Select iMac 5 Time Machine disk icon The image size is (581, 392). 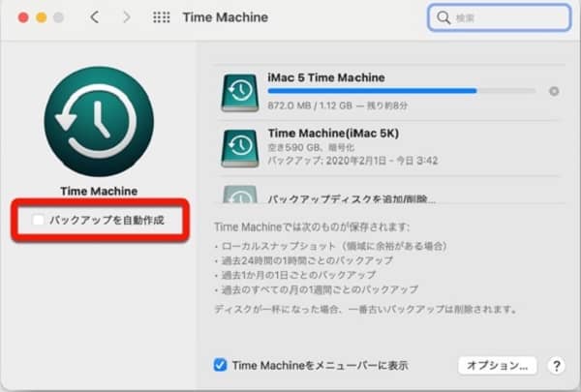[x=240, y=93]
